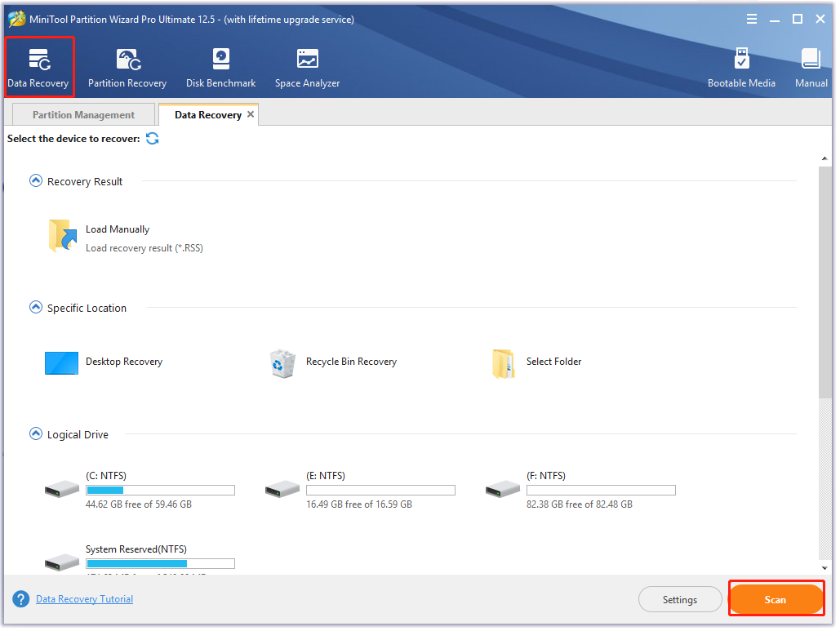
Task: Click the F: drive usage bar
Action: pyautogui.click(x=601, y=490)
